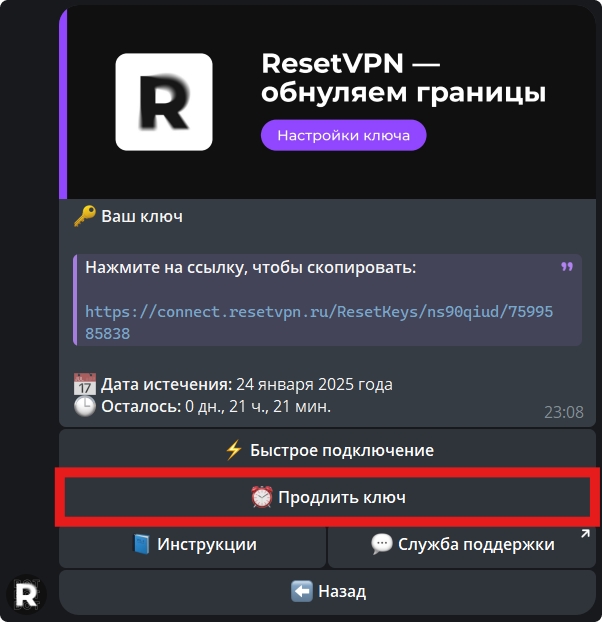Screen dimensions: 602x622
Task: Click the Настройки ключа purple pill
Action: click(x=343, y=135)
